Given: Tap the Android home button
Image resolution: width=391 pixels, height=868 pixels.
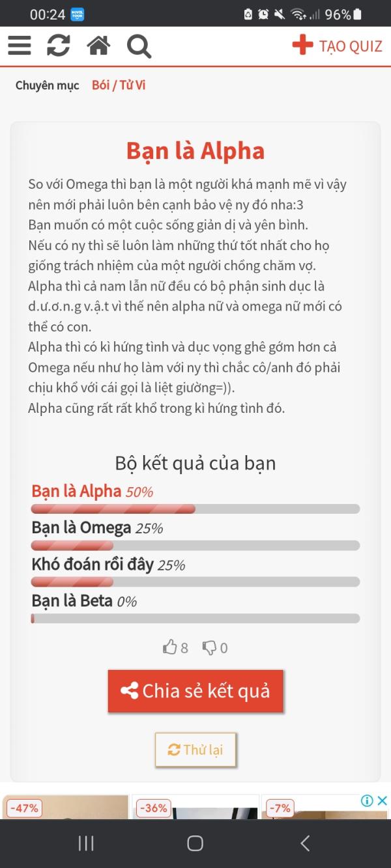Looking at the screenshot, I should click(195, 843).
